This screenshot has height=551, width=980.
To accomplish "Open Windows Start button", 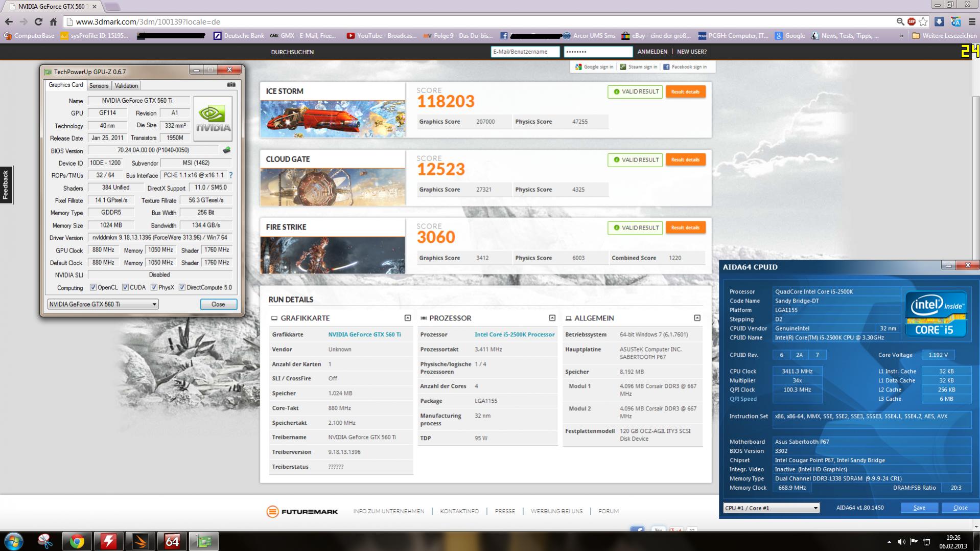I will (x=14, y=541).
